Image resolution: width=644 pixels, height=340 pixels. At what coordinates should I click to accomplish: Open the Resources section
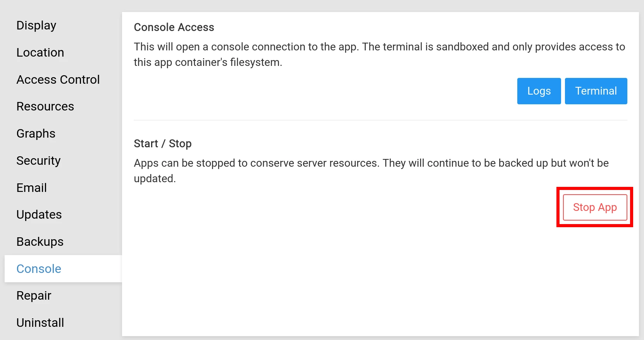tap(45, 107)
